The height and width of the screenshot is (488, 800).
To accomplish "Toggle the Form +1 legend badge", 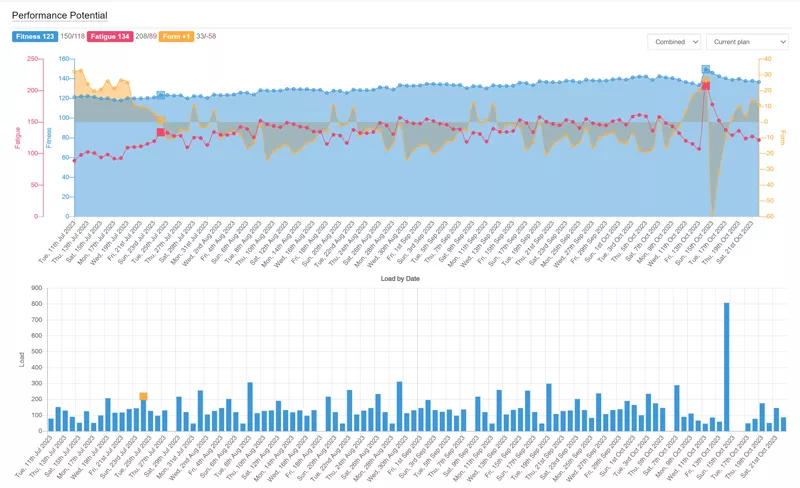I will click(x=177, y=37).
